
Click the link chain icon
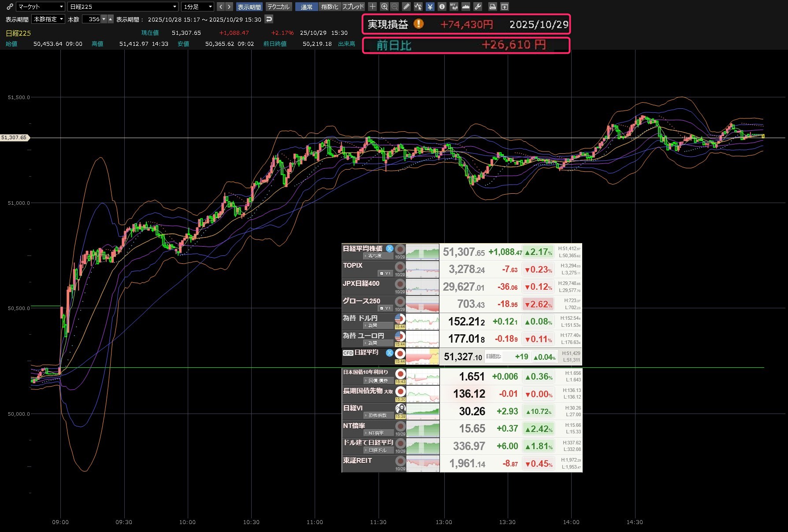[10, 7]
